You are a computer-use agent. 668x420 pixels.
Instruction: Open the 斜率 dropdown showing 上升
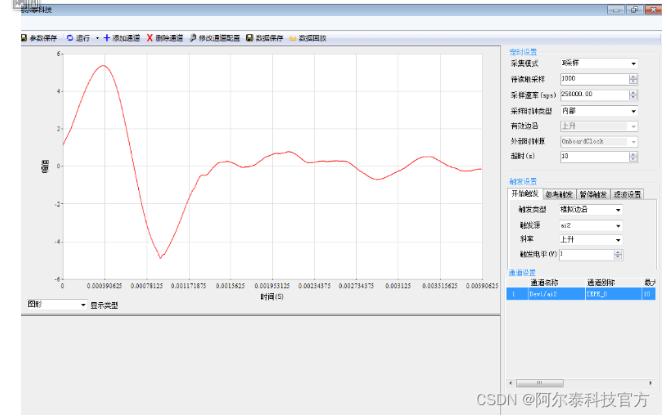coord(590,240)
